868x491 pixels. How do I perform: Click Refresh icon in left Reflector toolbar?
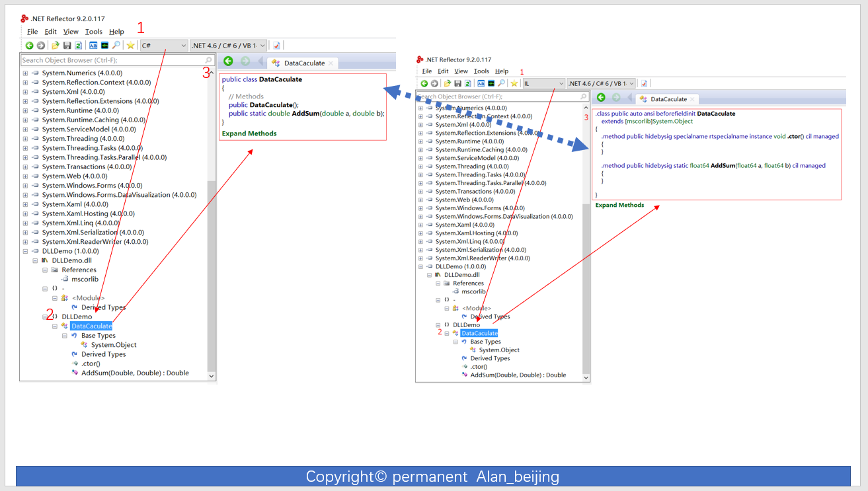(x=78, y=46)
